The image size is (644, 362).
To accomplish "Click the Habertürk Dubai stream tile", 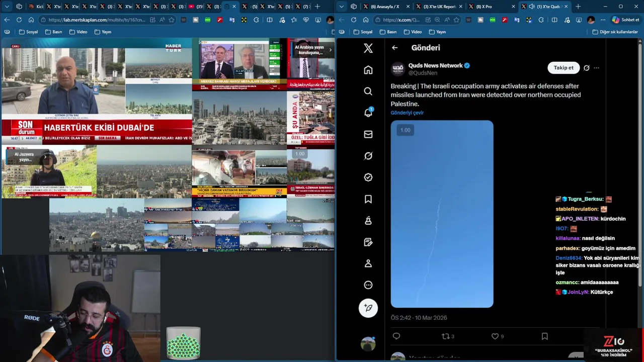I will pyautogui.click(x=97, y=92).
